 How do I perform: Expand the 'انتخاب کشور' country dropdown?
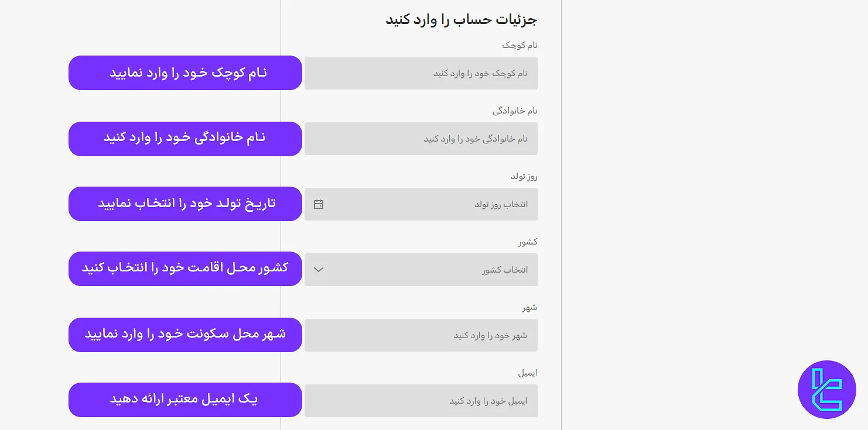pyautogui.click(x=421, y=270)
